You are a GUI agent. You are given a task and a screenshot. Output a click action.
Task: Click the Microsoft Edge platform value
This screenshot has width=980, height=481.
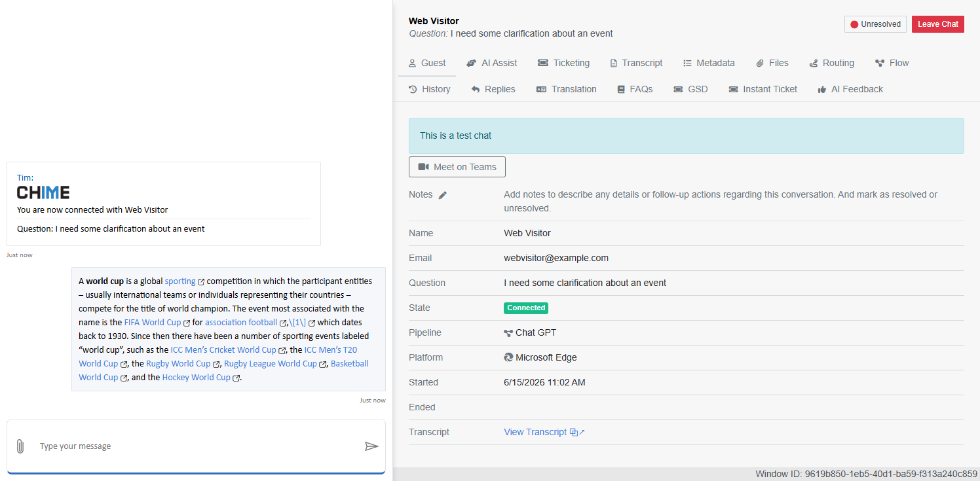point(540,357)
